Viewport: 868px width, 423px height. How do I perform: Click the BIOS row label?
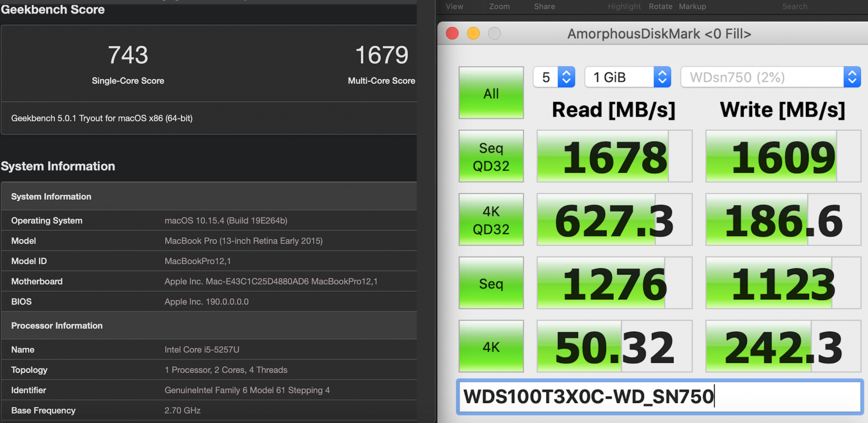point(21,302)
